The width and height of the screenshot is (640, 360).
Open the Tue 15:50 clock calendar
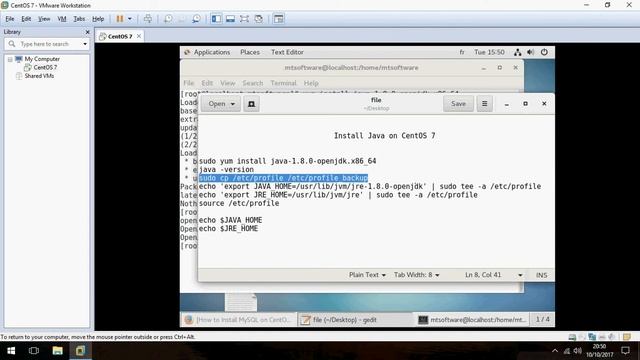coord(489,52)
